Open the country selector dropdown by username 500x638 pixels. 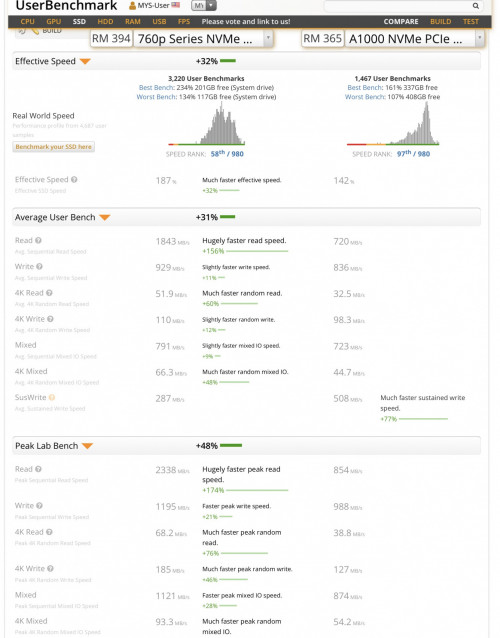click(x=204, y=6)
